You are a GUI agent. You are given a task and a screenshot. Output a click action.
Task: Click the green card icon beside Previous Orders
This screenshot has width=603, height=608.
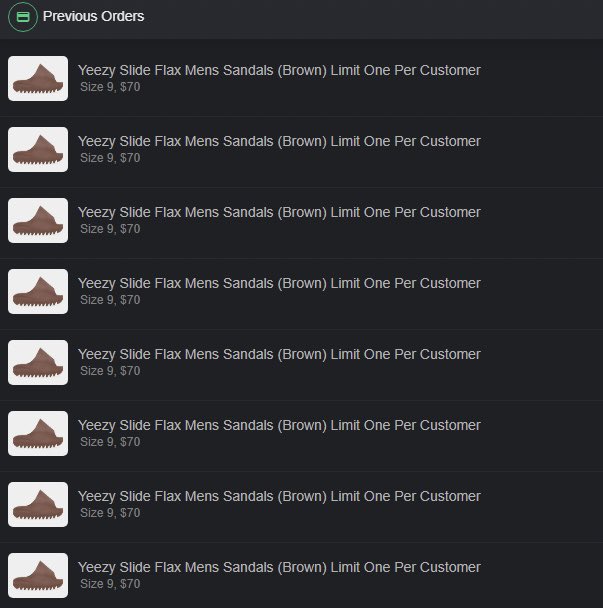tap(23, 17)
